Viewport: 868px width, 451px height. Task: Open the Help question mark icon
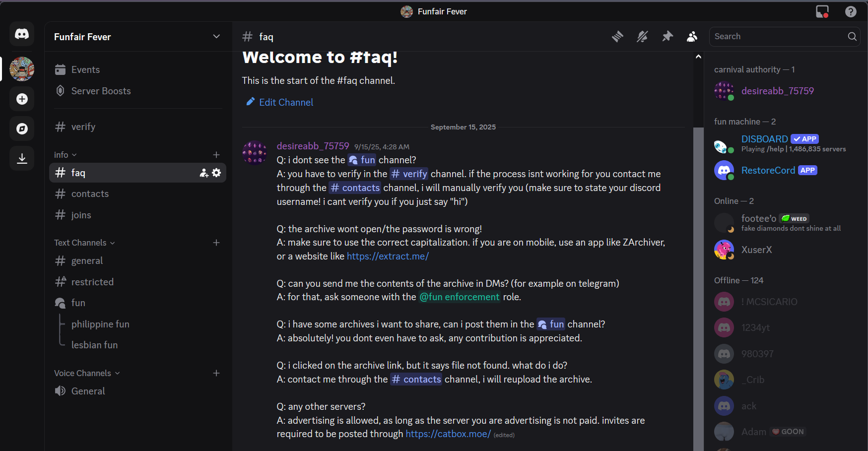coord(851,11)
